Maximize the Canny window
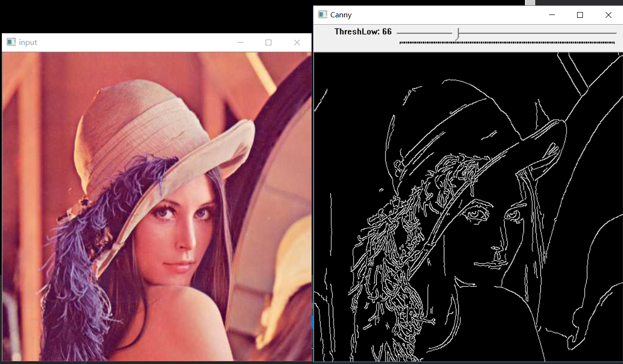This screenshot has width=623, height=364. [x=580, y=15]
